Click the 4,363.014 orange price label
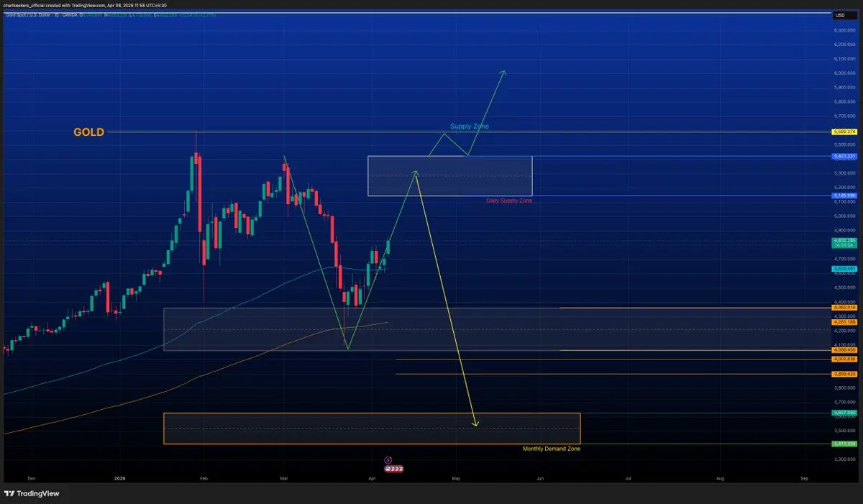The image size is (863, 504). [844, 307]
